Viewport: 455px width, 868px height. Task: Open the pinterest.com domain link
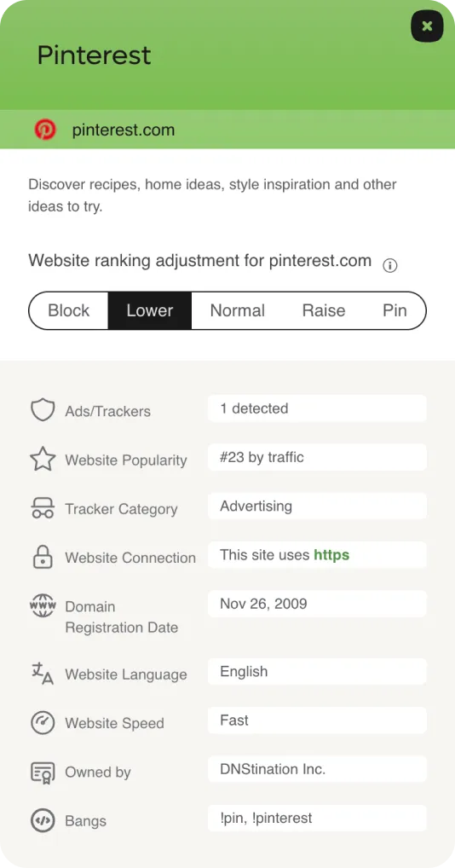[x=124, y=130]
